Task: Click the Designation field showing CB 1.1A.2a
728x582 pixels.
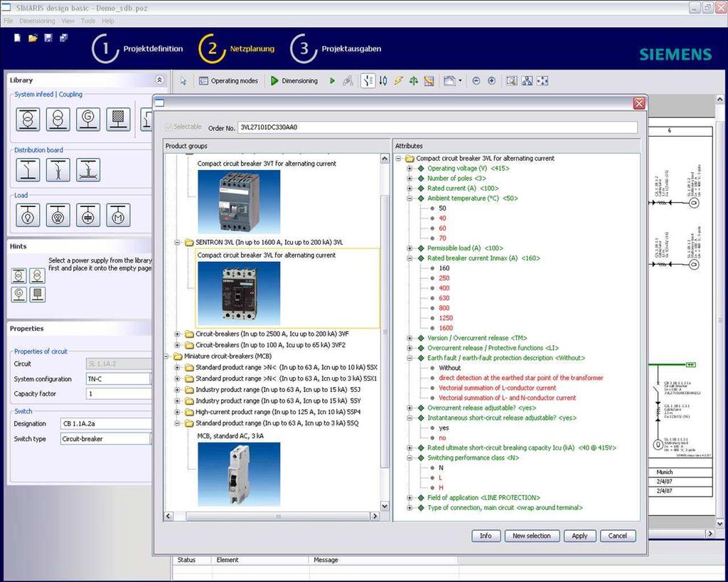Action: click(106, 423)
